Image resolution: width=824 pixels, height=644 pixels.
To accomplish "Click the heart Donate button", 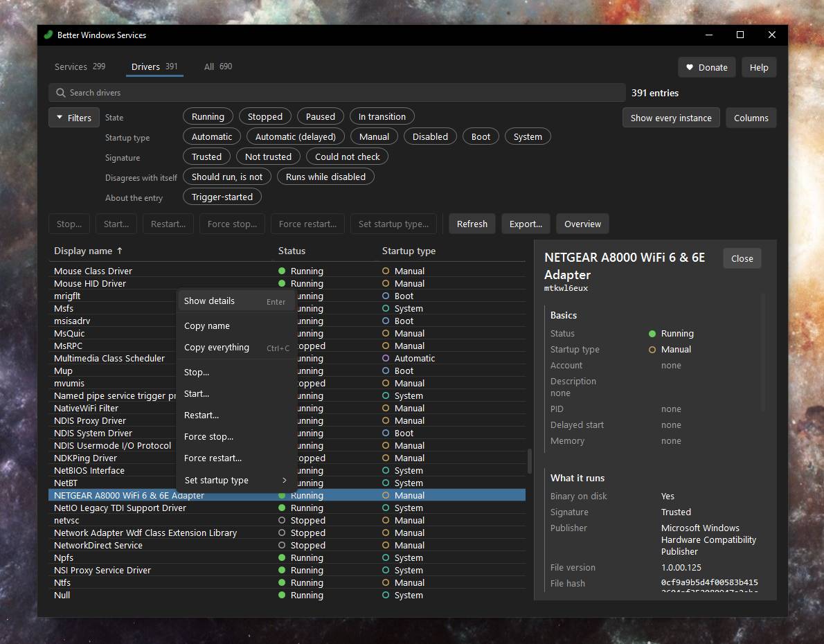I will (x=706, y=67).
